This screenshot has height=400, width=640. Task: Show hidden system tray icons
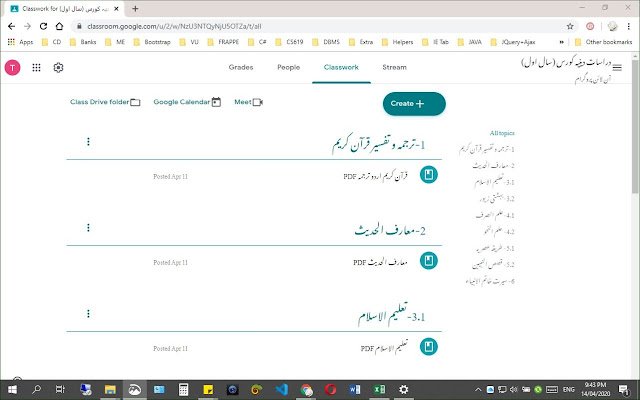(x=478, y=390)
